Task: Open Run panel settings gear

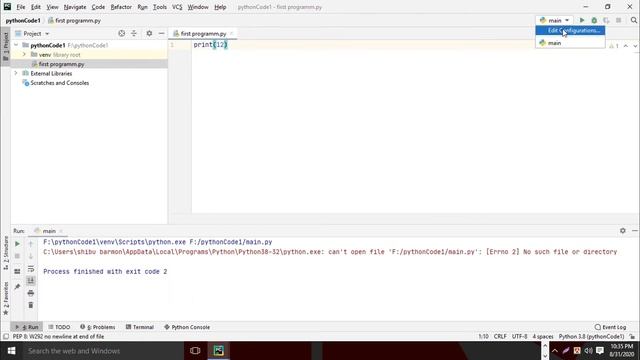Action: [623, 231]
